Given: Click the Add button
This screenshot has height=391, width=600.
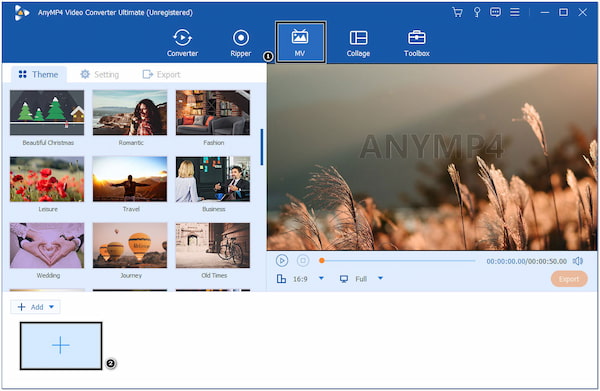Looking at the screenshot, I should coord(35,307).
